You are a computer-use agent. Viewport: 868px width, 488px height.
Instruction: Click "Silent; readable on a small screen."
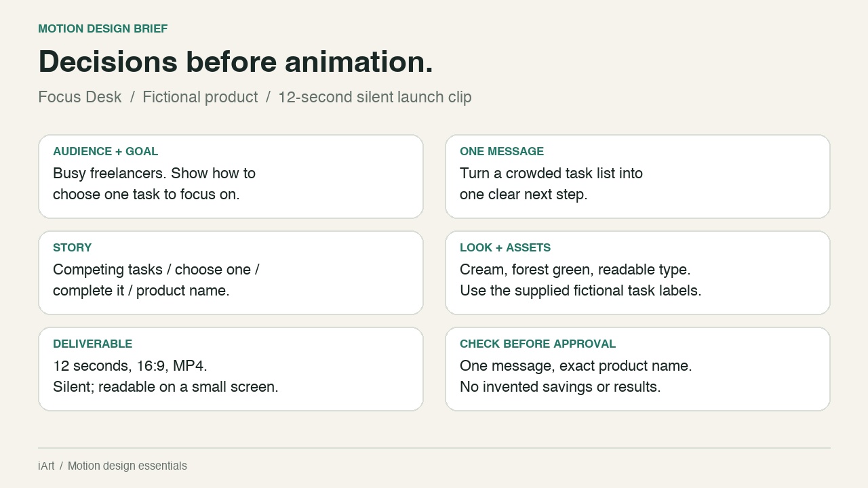tap(165, 387)
